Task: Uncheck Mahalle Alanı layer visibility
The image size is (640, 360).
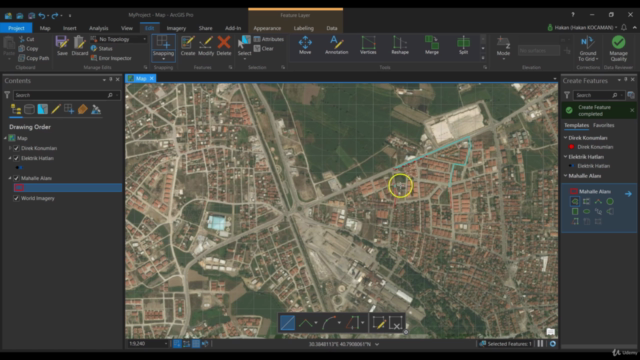Action: (16, 178)
